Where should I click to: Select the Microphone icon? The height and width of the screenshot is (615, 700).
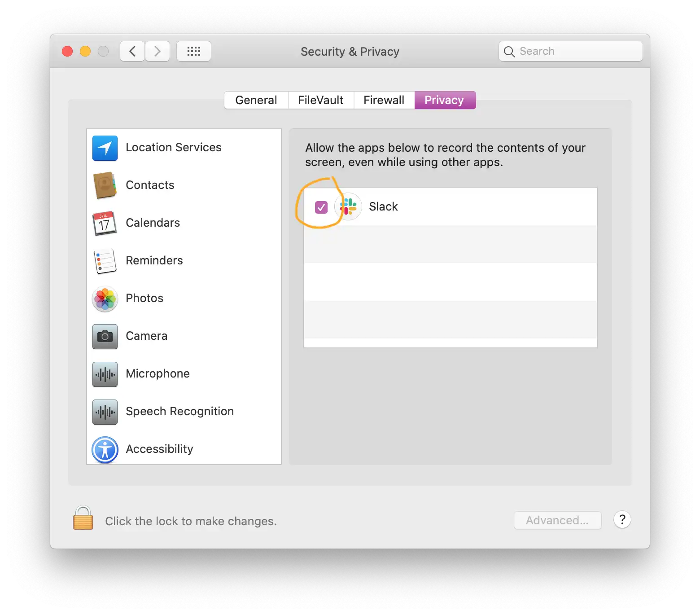(x=105, y=374)
